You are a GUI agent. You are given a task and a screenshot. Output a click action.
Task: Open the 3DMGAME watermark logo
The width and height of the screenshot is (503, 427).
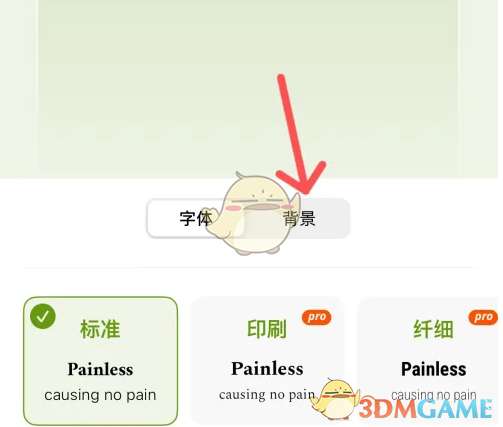(426, 408)
